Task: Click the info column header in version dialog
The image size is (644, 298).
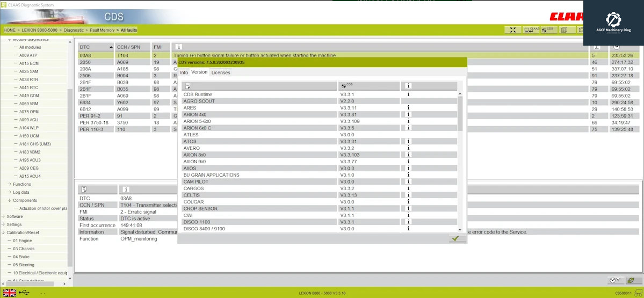Action: tap(429, 86)
